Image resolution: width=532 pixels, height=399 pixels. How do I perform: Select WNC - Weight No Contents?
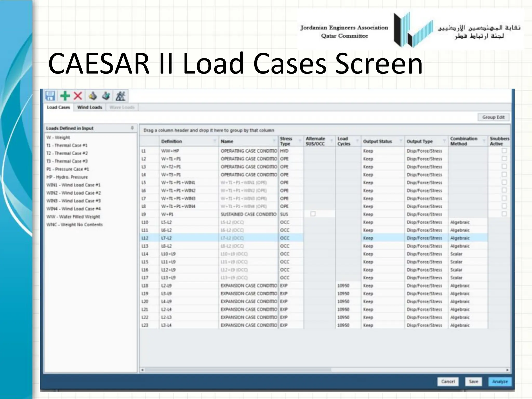point(75,225)
